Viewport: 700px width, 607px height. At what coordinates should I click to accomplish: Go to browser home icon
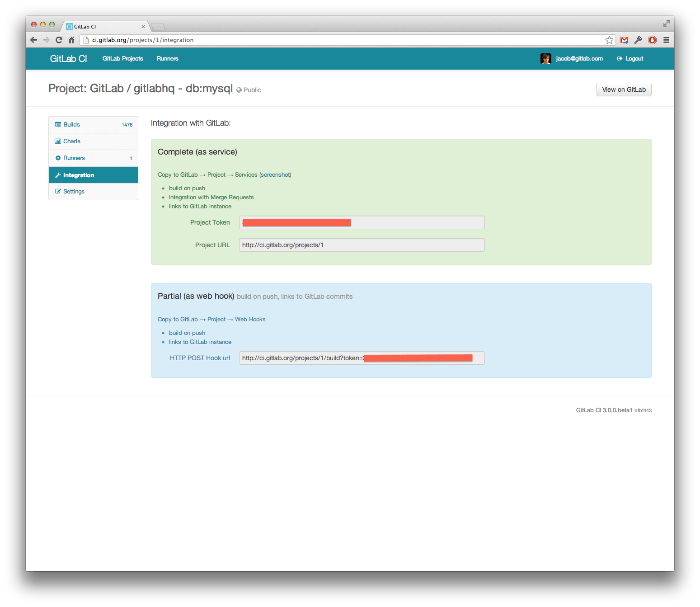point(71,40)
